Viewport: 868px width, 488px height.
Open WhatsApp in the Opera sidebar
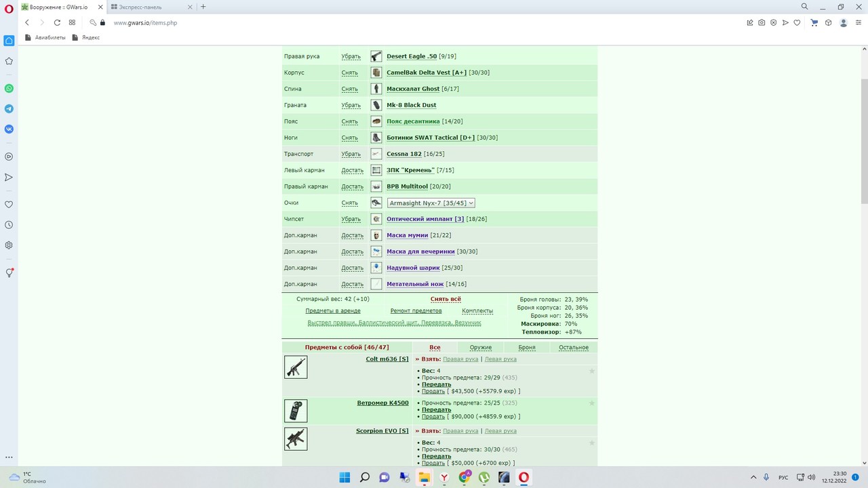9,88
